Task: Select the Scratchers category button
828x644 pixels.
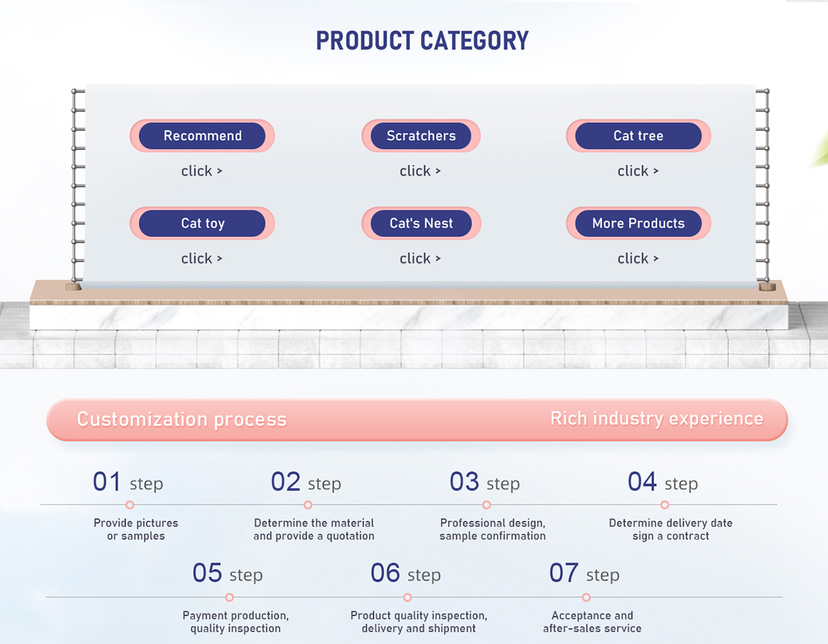Action: [421, 136]
